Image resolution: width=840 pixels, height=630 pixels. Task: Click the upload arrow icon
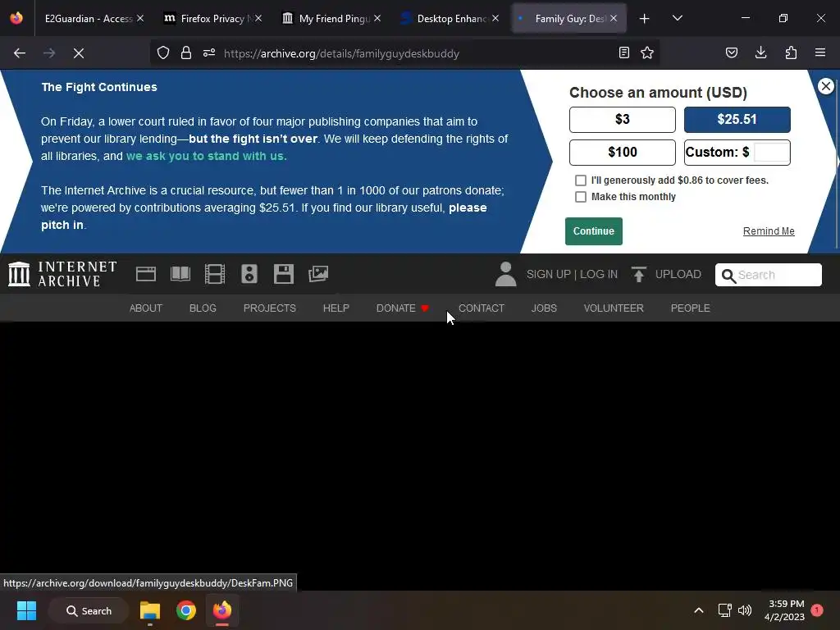click(638, 274)
